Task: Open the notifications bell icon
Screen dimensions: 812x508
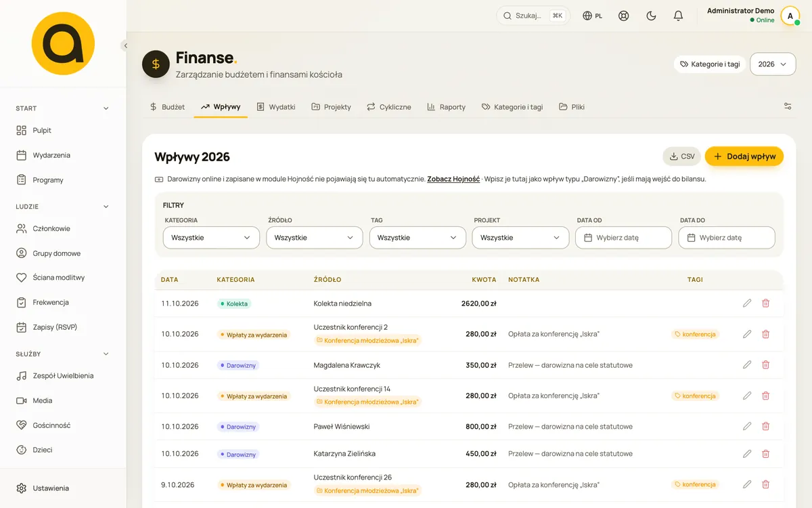Action: click(x=678, y=16)
